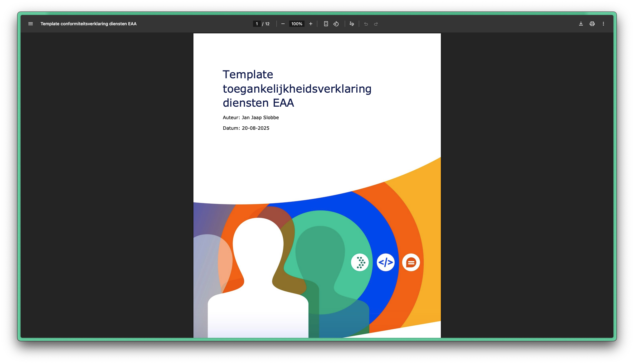Print the document

click(592, 24)
